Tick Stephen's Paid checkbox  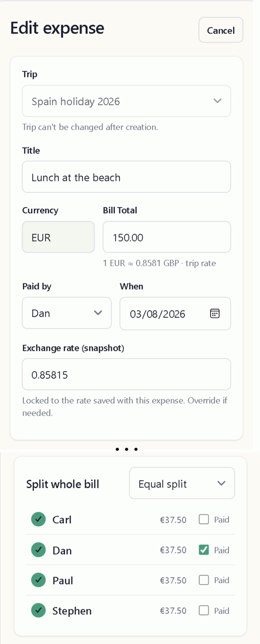coord(204,610)
